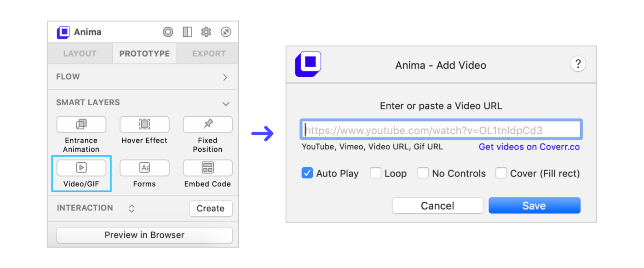Open Anima settings gear icon

coord(206,32)
